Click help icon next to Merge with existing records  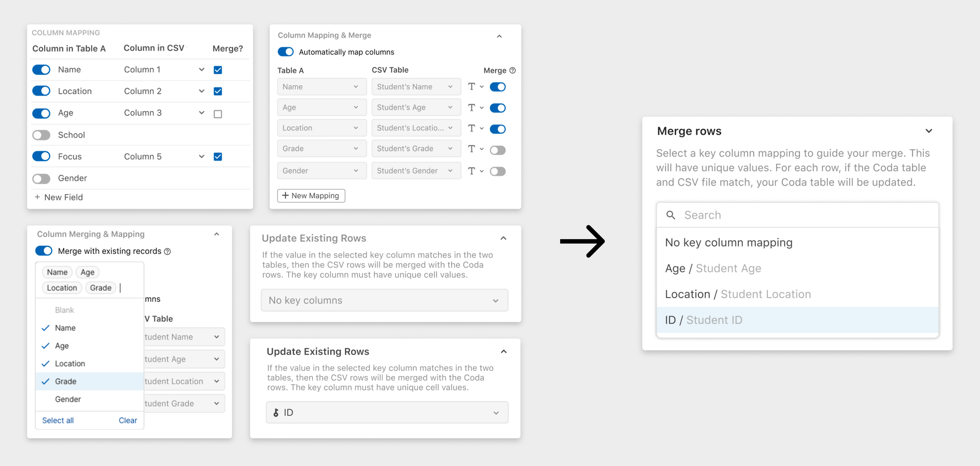click(x=167, y=252)
